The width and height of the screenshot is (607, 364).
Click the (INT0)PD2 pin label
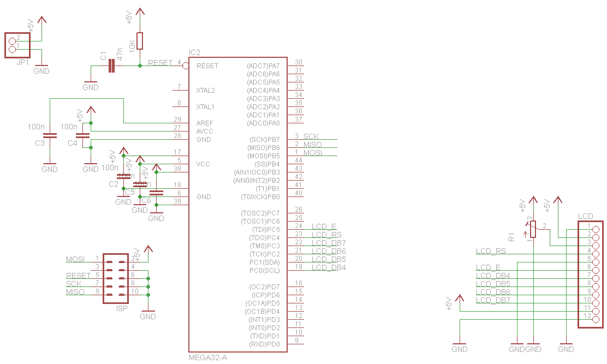[264, 327]
